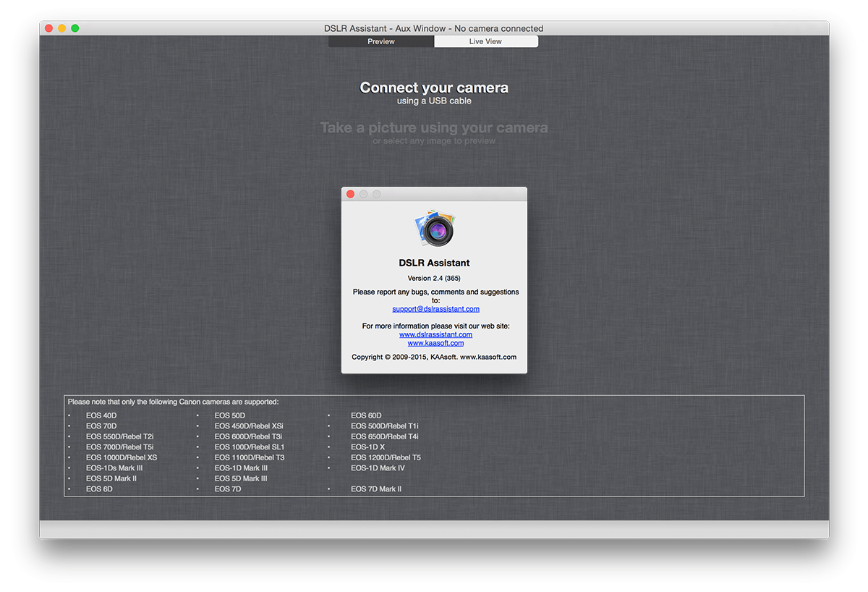Open the support@dslrassistant.com email link
The height and width of the screenshot is (592, 868).
(x=435, y=309)
